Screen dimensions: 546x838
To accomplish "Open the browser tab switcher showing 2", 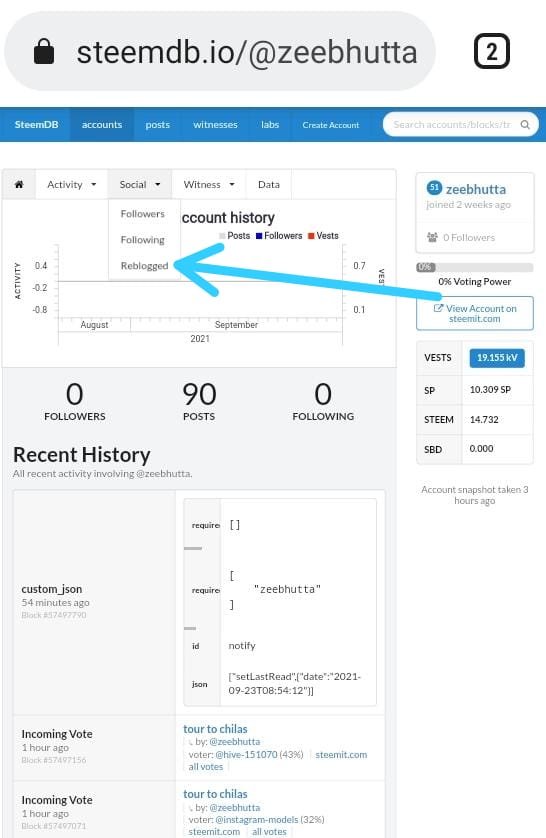I will [492, 51].
